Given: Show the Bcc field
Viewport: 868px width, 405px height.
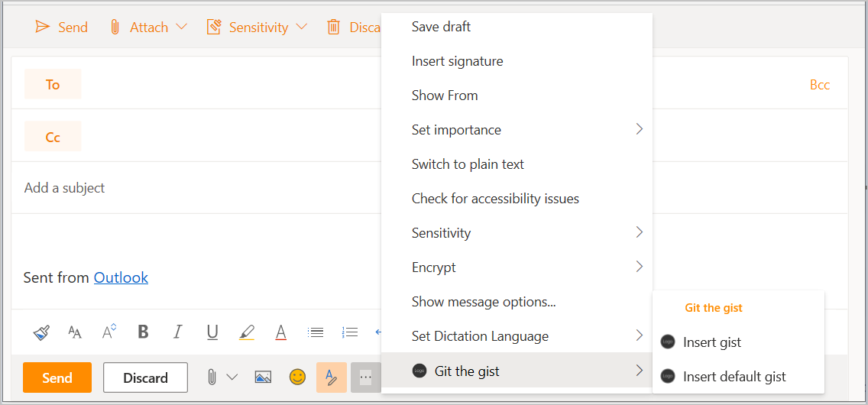Looking at the screenshot, I should tap(820, 85).
